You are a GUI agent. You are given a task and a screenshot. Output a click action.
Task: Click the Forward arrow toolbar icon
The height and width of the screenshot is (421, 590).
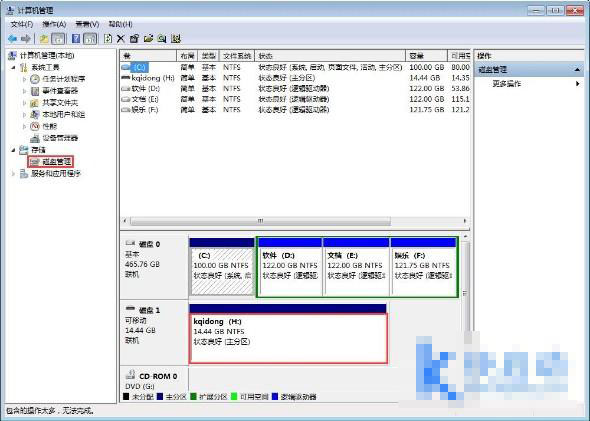(26, 38)
